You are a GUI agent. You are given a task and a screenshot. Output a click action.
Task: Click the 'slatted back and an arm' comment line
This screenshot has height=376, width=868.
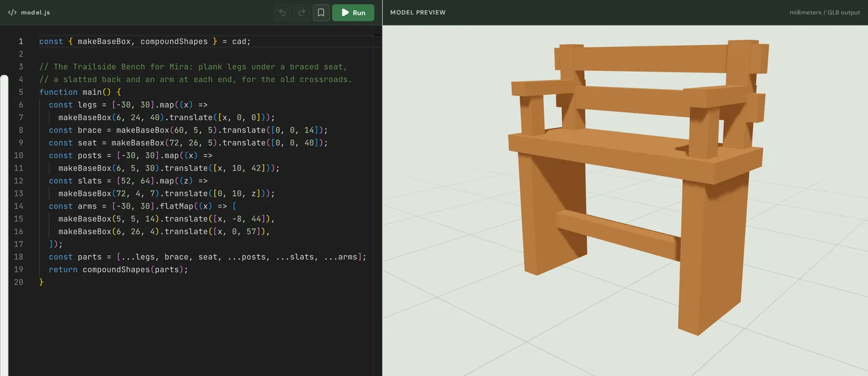tap(196, 80)
